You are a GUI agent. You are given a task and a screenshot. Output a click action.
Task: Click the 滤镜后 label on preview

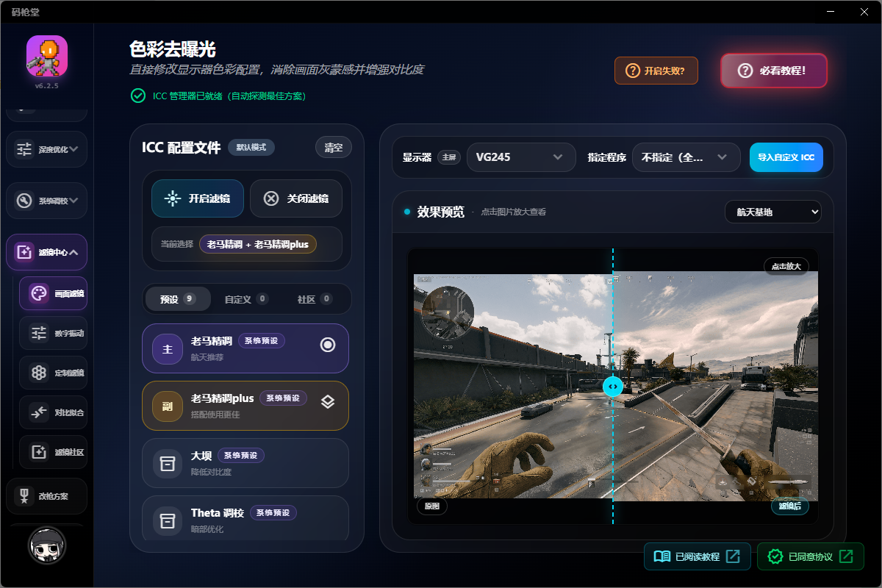tap(790, 506)
